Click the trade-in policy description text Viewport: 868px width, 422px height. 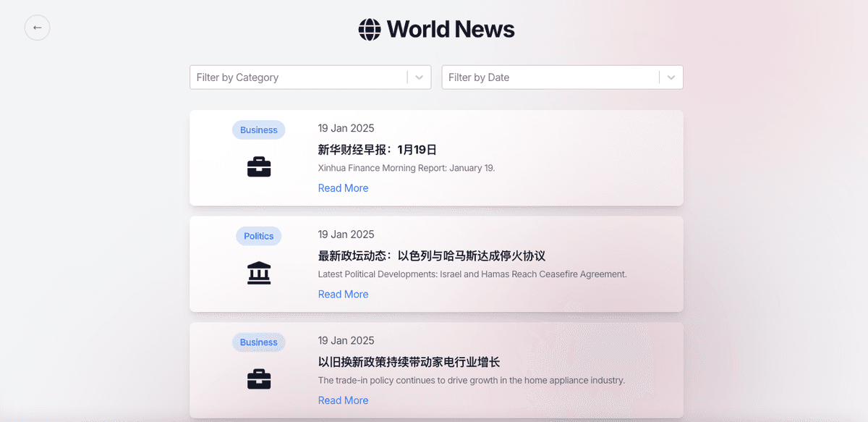point(472,380)
